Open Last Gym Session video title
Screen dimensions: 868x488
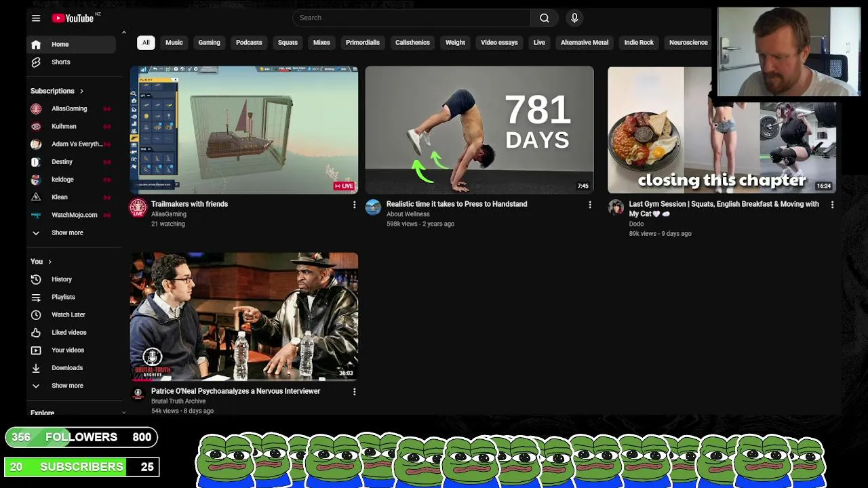(724, 209)
